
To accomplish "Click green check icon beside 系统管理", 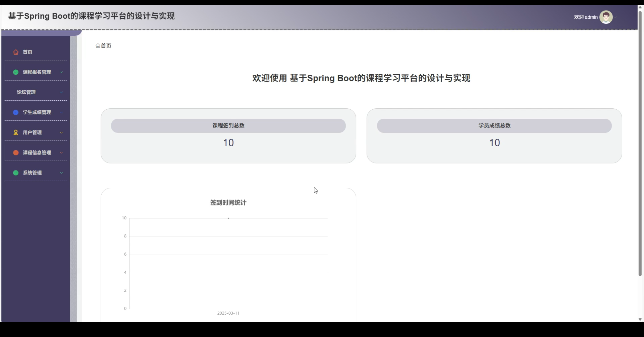I will point(16,173).
